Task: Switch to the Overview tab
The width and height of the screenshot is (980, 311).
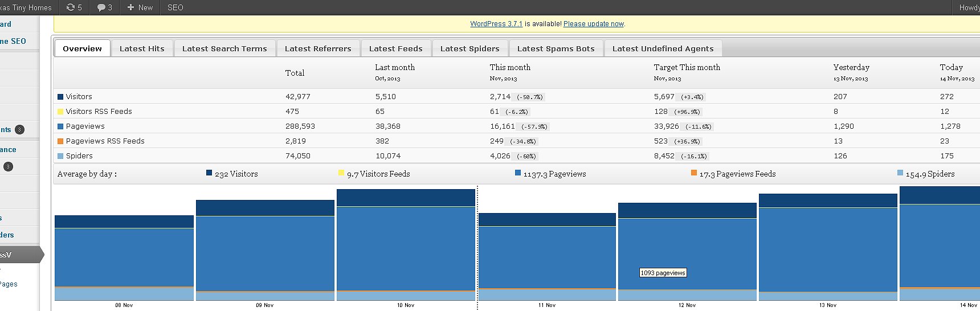Action: pos(82,48)
